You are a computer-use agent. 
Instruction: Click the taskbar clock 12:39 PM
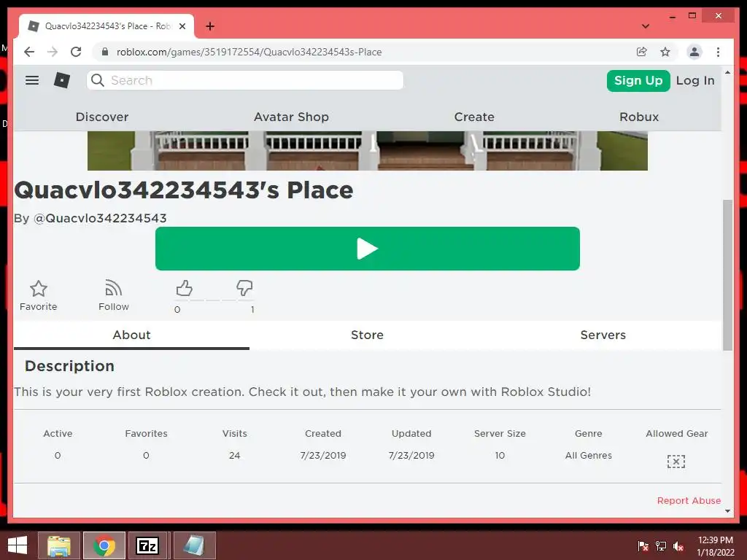coord(715,540)
